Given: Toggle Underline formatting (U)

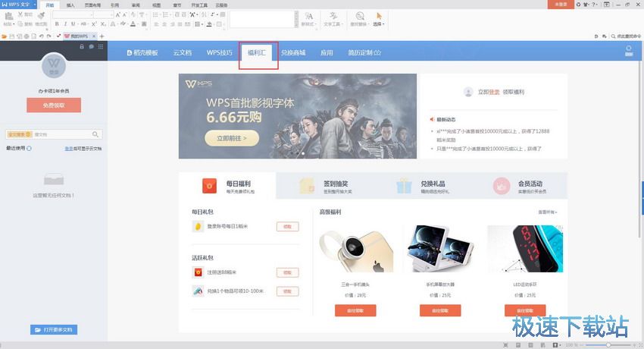Looking at the screenshot, I should tap(73, 24).
